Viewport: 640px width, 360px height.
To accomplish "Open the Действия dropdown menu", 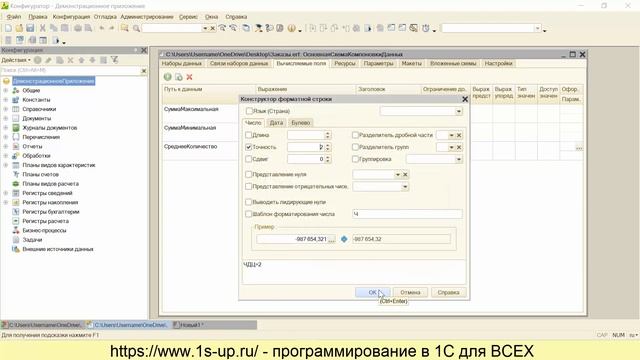I will [x=16, y=60].
